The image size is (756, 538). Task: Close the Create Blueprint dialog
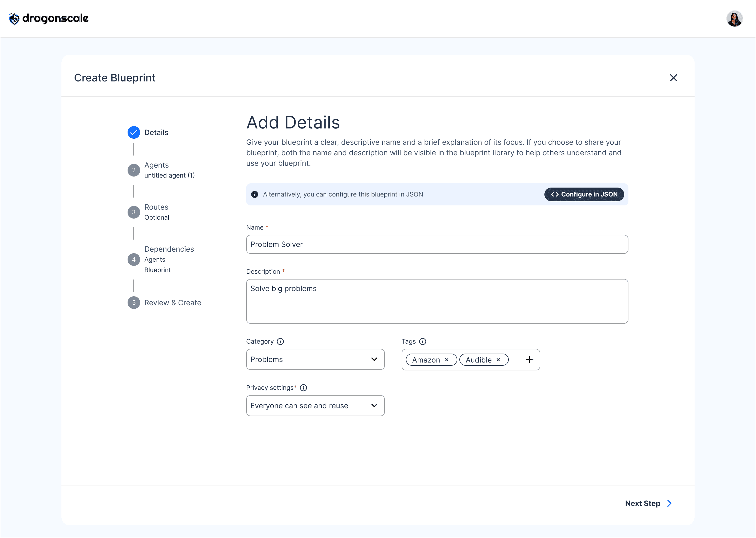[x=673, y=78]
